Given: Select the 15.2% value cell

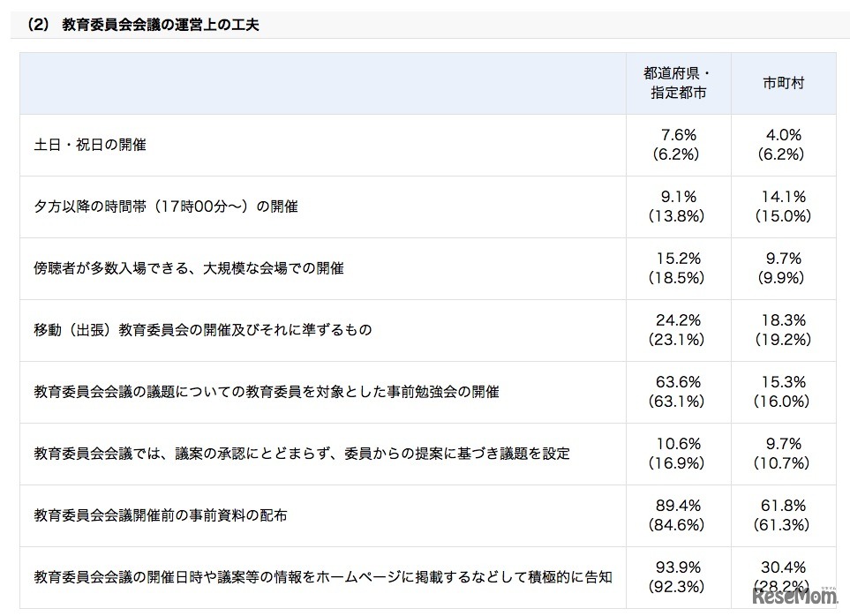Looking at the screenshot, I should [679, 259].
